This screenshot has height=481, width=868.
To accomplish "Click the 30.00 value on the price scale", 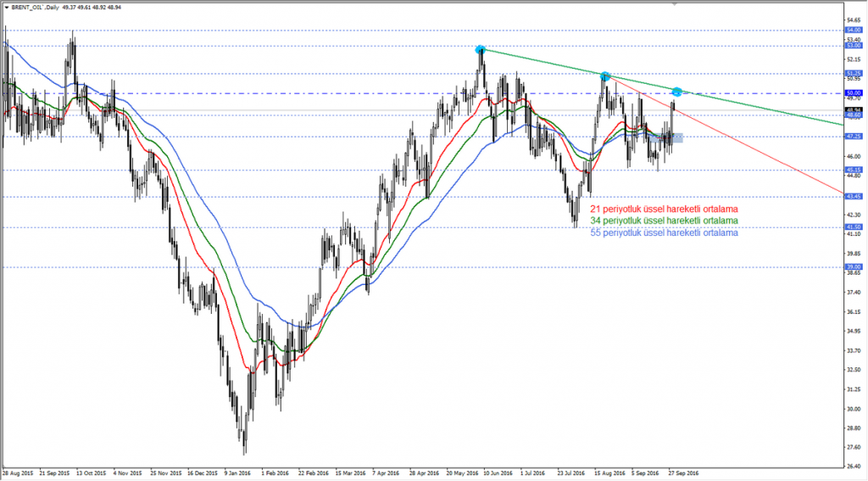I will pyautogui.click(x=854, y=409).
